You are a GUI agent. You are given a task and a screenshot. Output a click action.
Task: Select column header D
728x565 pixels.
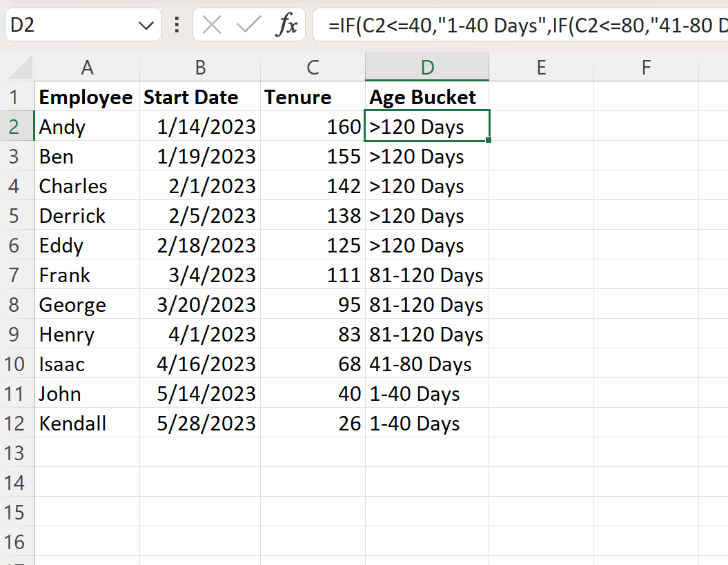tap(426, 67)
